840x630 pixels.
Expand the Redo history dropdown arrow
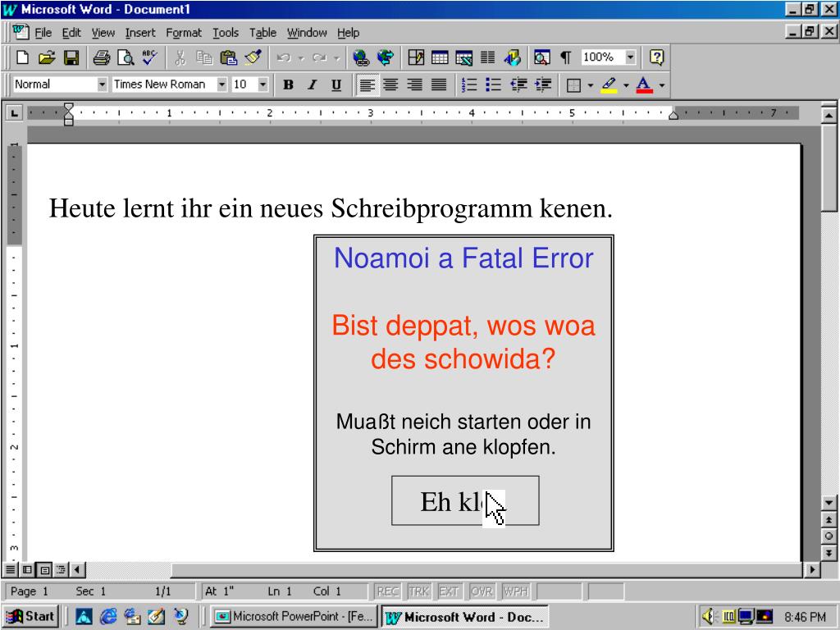tap(336, 57)
